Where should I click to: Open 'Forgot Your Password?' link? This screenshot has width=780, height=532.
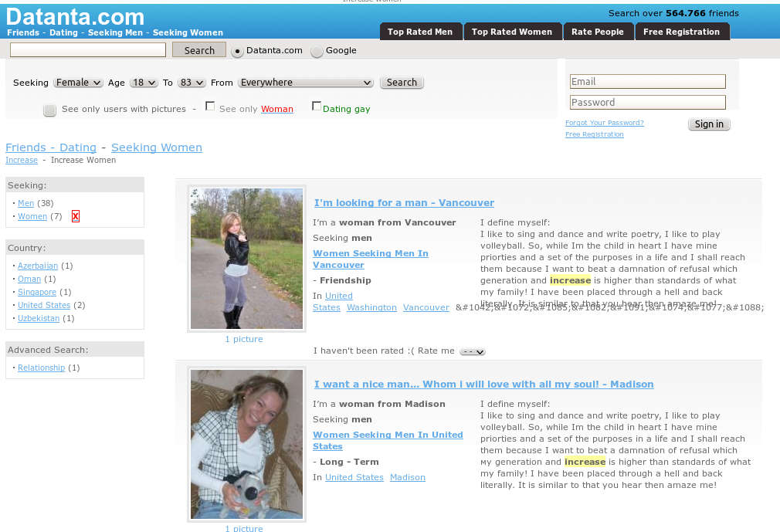tap(605, 123)
